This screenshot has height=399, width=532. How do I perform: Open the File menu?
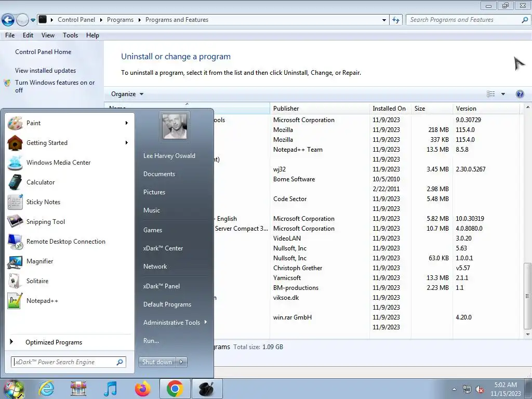(10, 35)
